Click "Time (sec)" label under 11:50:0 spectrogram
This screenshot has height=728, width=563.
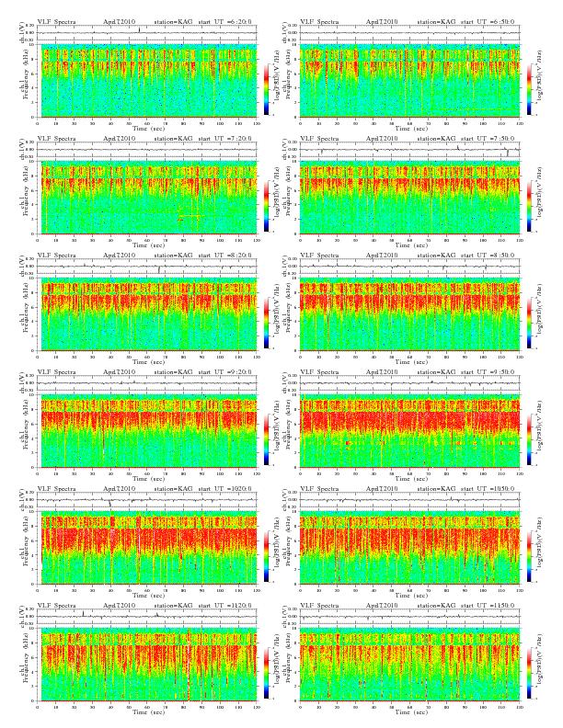(x=411, y=711)
